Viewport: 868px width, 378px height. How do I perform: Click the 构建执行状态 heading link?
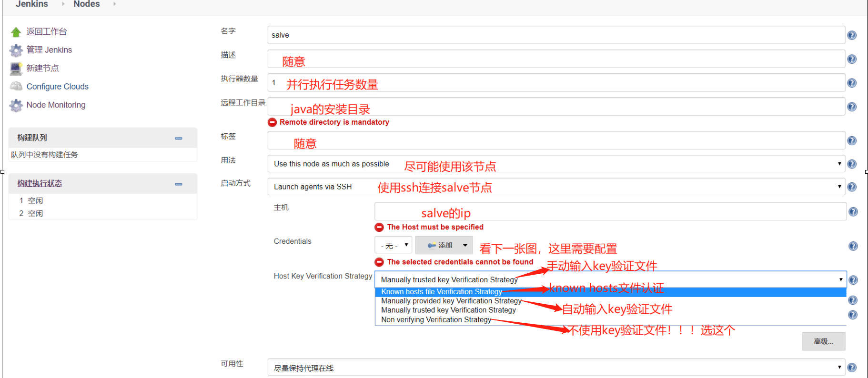pos(40,184)
